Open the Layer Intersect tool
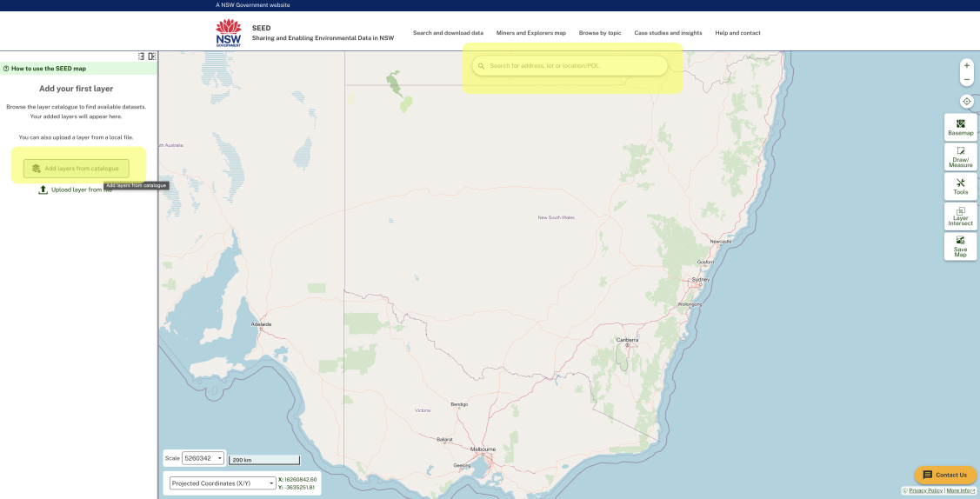This screenshot has height=499, width=980. pyautogui.click(x=961, y=216)
